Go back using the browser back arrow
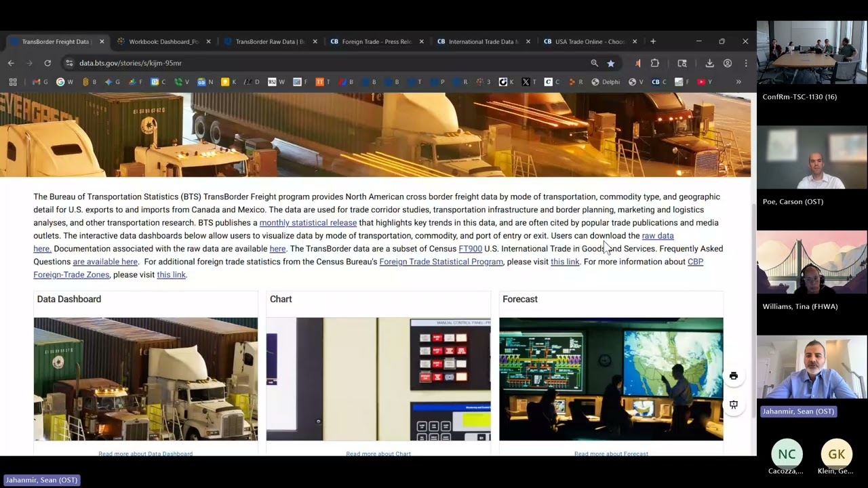 (x=11, y=63)
